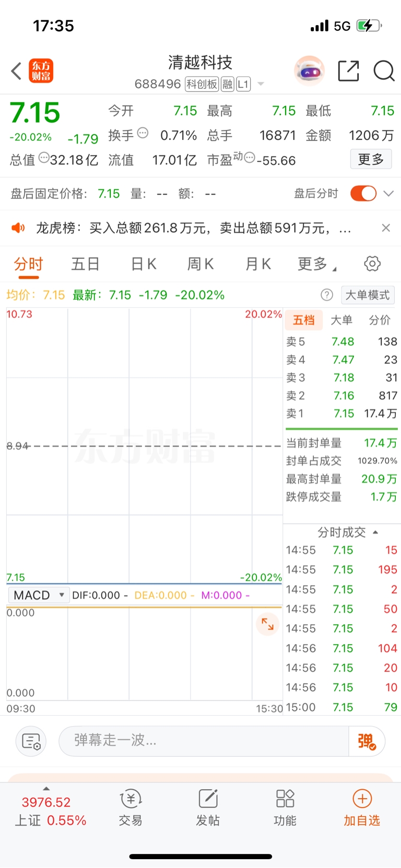This screenshot has height=868, width=401.
Task: Collapse the 分时成交 section arrow
Action: point(375,532)
